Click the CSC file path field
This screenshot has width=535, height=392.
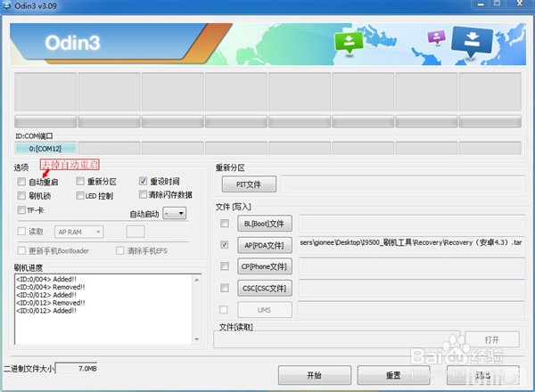tap(412, 288)
